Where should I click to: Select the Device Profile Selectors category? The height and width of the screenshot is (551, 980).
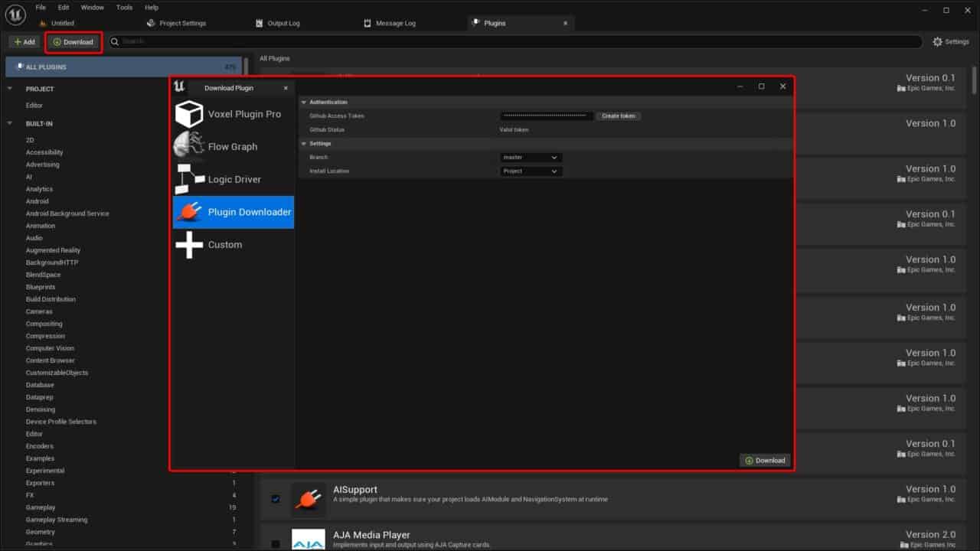pos(61,422)
